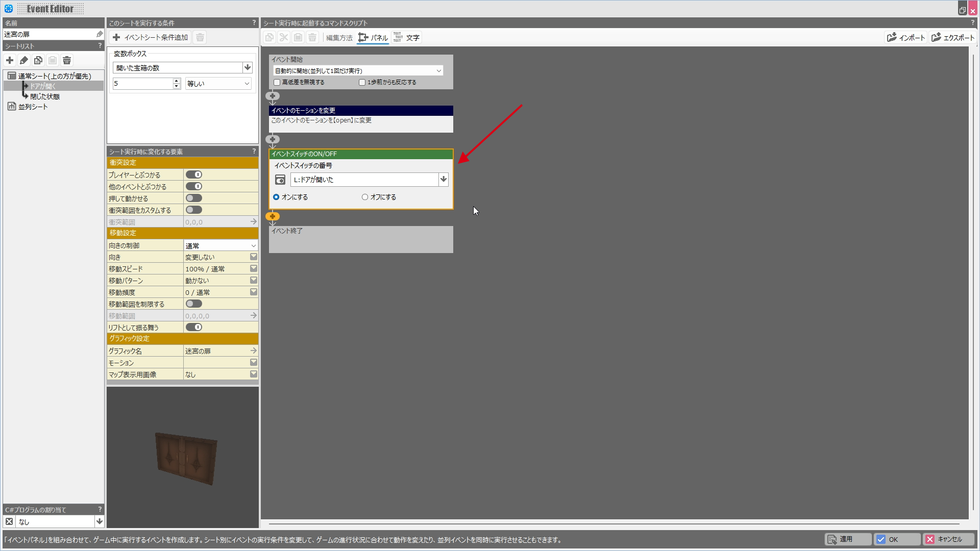Click キャンセル button
This screenshot has height=551, width=980.
coord(948,539)
